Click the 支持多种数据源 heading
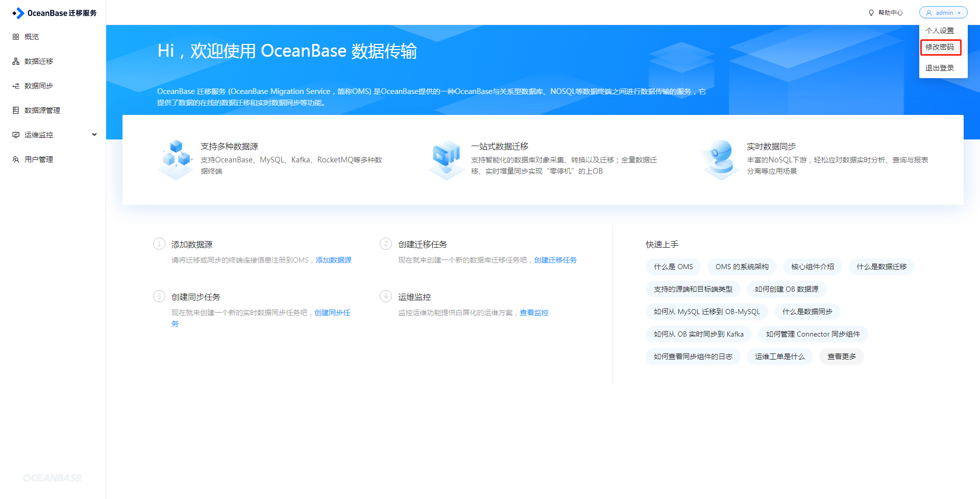The image size is (980, 499). [229, 147]
